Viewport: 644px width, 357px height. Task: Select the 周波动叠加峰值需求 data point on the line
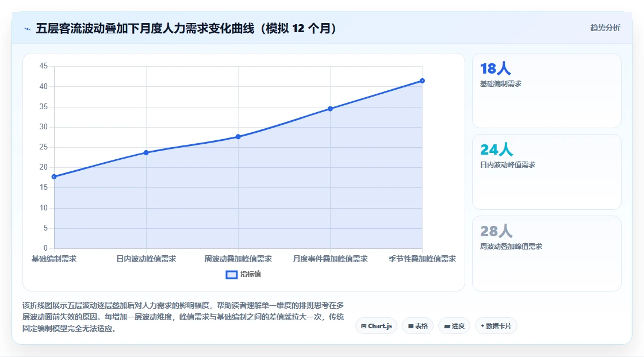(x=238, y=137)
